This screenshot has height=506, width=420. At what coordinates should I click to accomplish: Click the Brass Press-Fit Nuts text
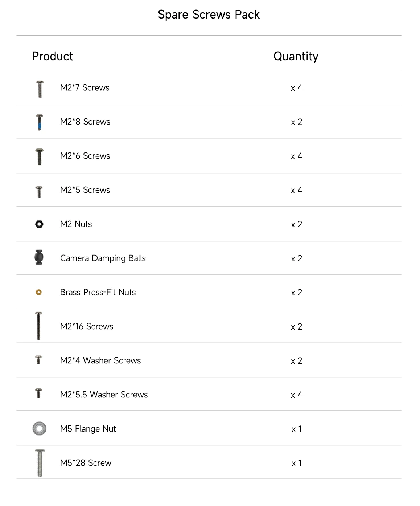point(98,292)
